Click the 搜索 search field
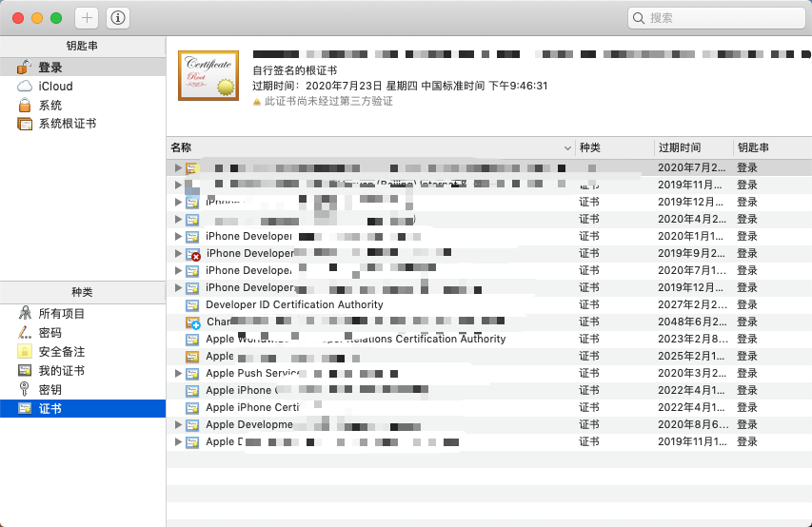Image resolution: width=812 pixels, height=527 pixels. pyautogui.click(x=717, y=18)
